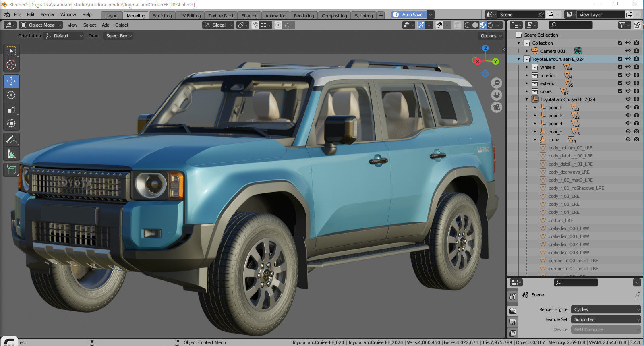Add a new workspace tab with plus
The width and height of the screenshot is (644, 346).
coord(381,16)
